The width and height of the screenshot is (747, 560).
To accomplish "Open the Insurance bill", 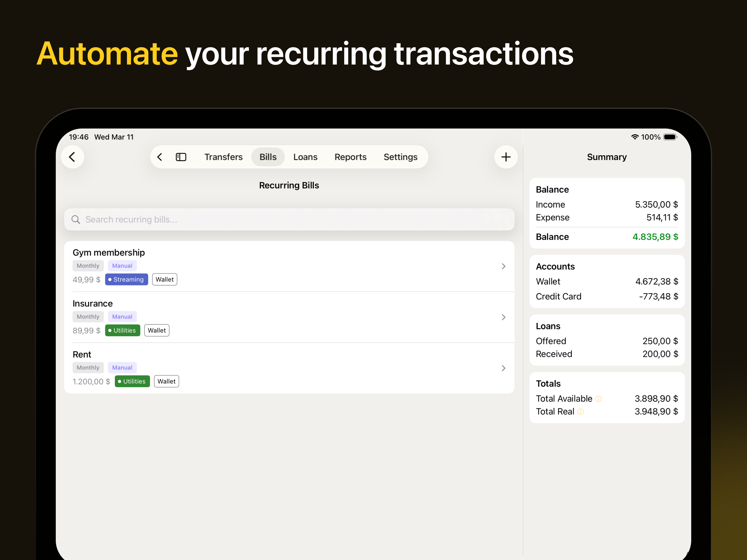I will (x=289, y=317).
